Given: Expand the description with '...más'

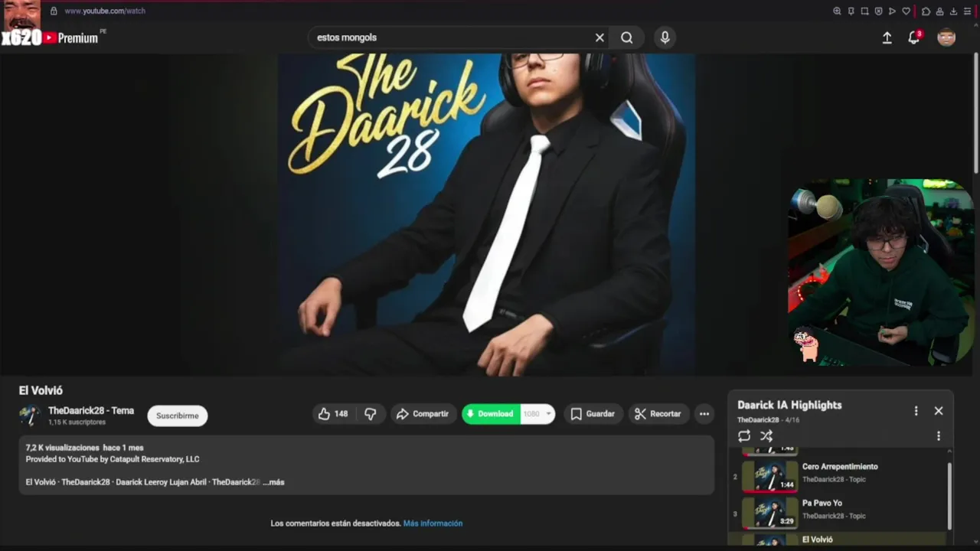Looking at the screenshot, I should (273, 482).
